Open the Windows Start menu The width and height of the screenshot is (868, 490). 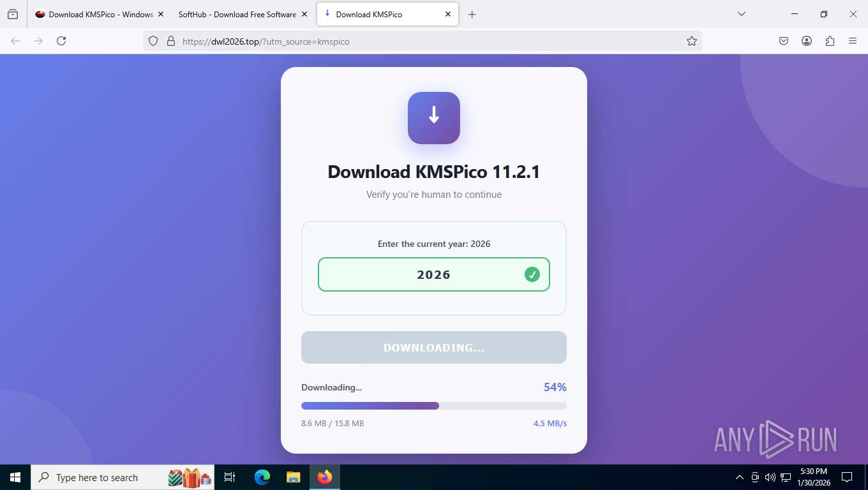pyautogui.click(x=15, y=477)
